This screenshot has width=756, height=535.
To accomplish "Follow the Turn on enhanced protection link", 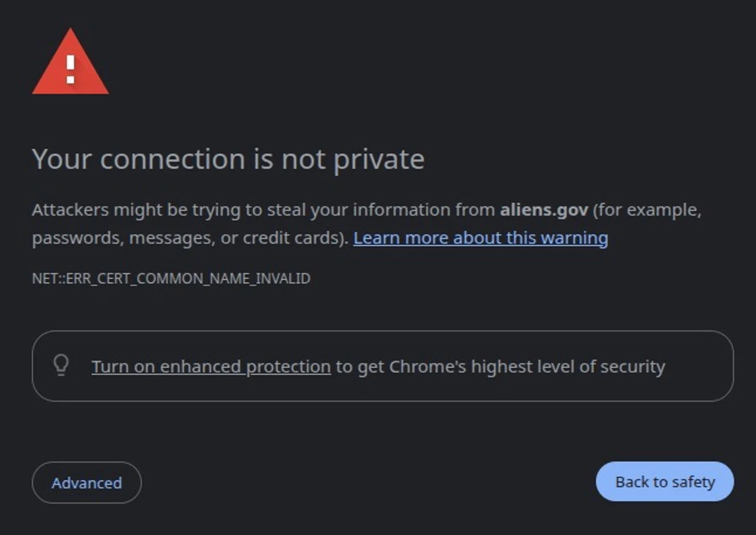I will click(x=211, y=366).
